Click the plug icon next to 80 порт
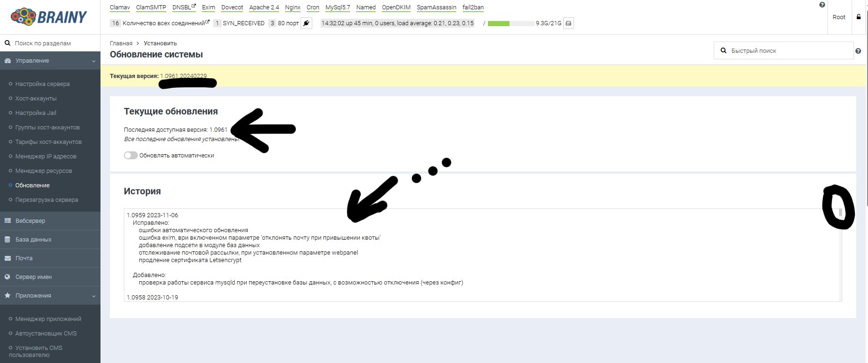The width and height of the screenshot is (868, 363). [x=306, y=23]
